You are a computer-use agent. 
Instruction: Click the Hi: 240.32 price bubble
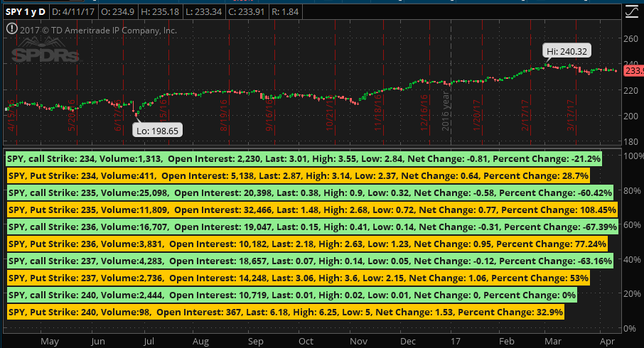pyautogui.click(x=567, y=51)
